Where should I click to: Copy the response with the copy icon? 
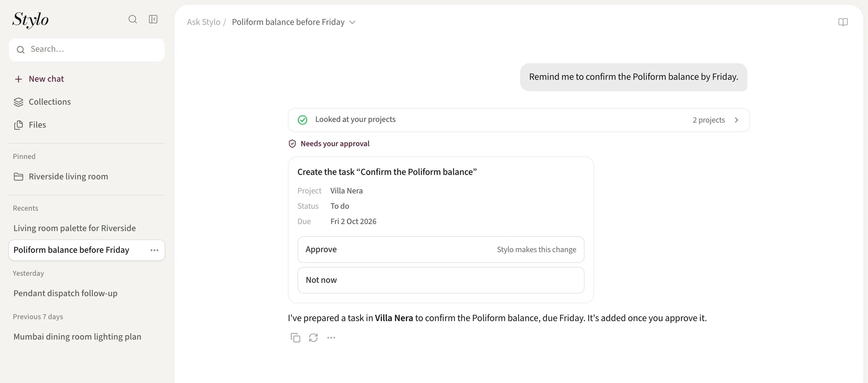pyautogui.click(x=295, y=337)
